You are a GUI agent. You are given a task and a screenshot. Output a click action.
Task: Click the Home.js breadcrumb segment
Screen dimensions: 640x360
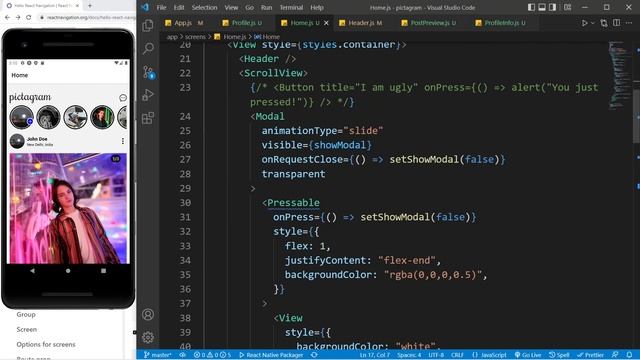230,37
